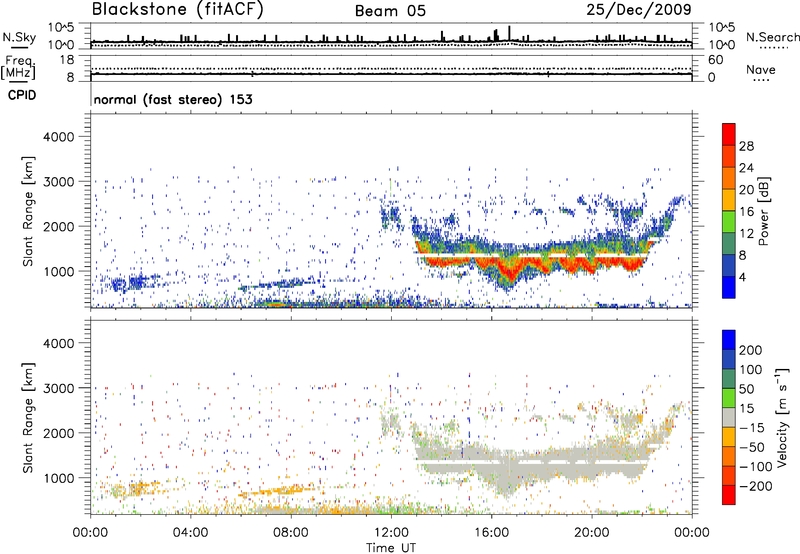
Task: Click the Time UT axis label
Action: pyautogui.click(x=391, y=548)
